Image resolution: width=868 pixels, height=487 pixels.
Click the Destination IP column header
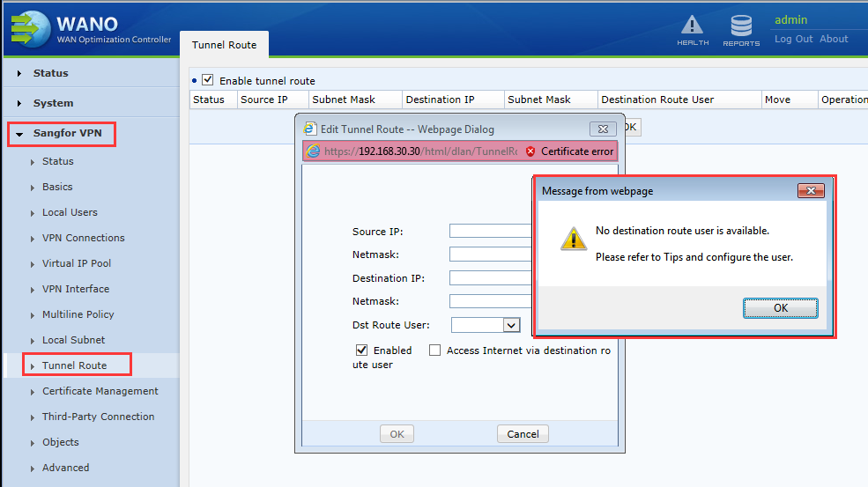point(453,100)
